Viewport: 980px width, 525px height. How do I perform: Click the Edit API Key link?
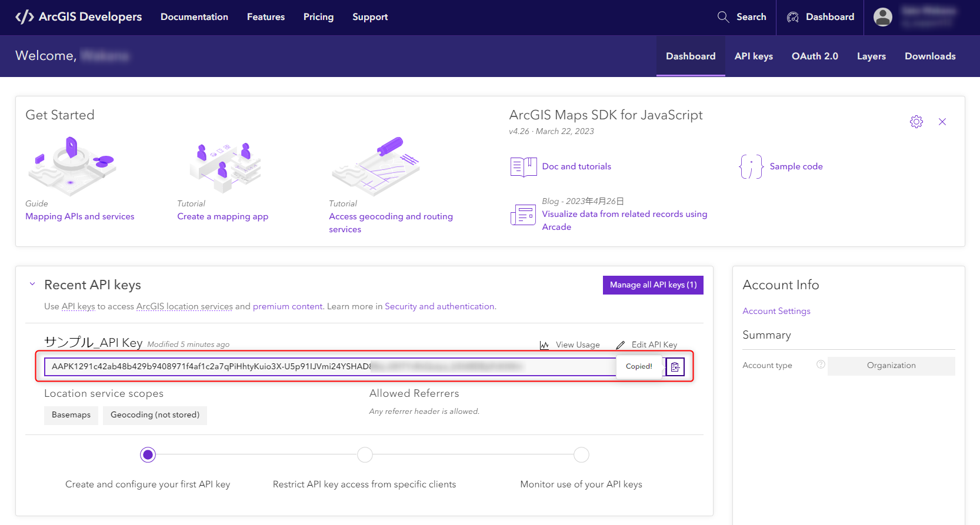click(x=654, y=345)
